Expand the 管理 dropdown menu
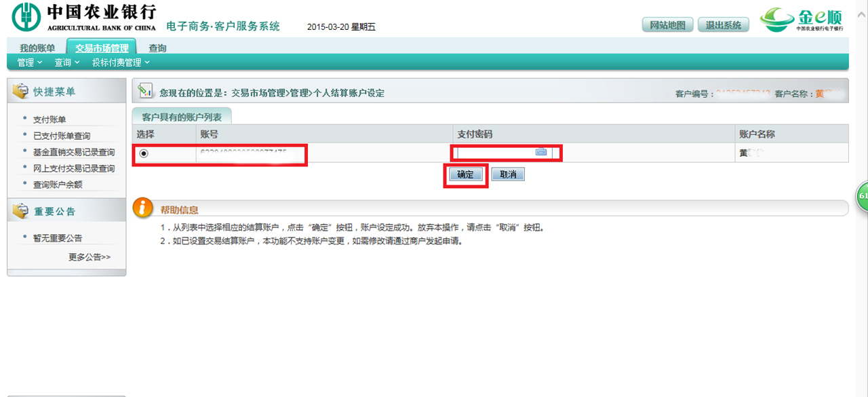Image resolution: width=868 pixels, height=397 pixels. 29,62
